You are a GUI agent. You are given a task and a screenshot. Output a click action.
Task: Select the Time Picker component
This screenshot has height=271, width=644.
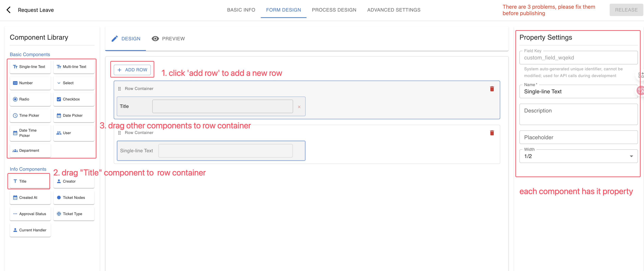[30, 115]
